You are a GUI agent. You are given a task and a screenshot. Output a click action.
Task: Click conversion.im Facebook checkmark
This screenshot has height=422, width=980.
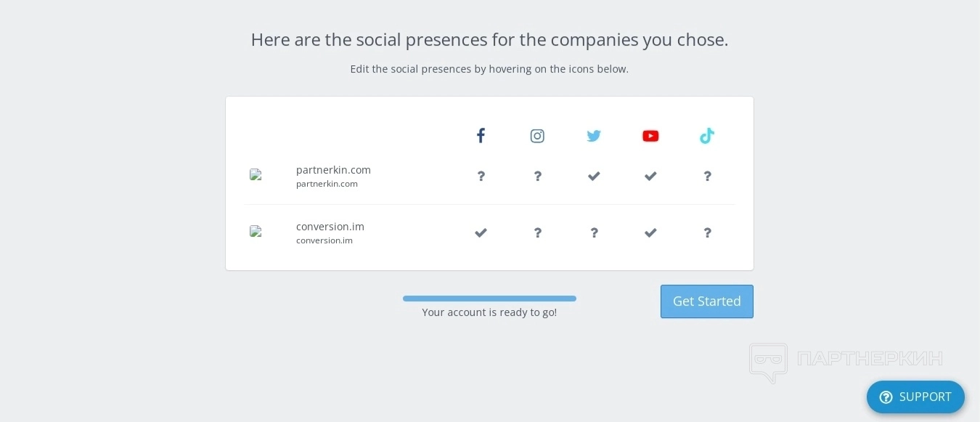click(481, 232)
